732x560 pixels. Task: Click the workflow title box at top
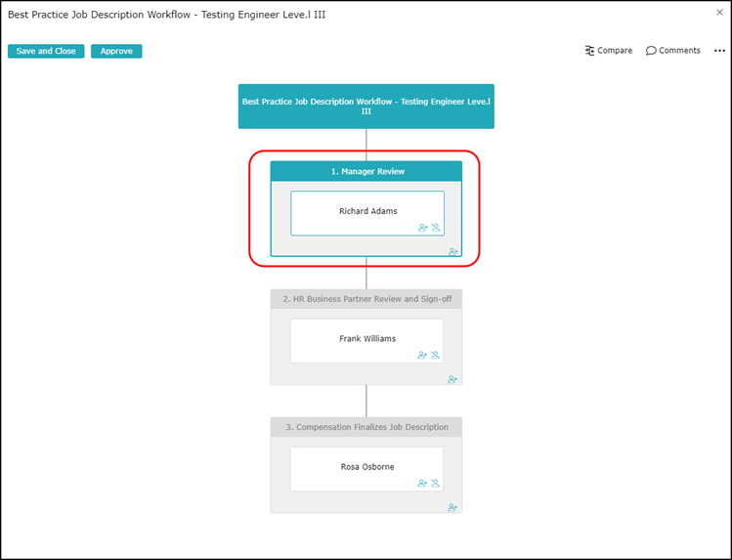(x=366, y=106)
